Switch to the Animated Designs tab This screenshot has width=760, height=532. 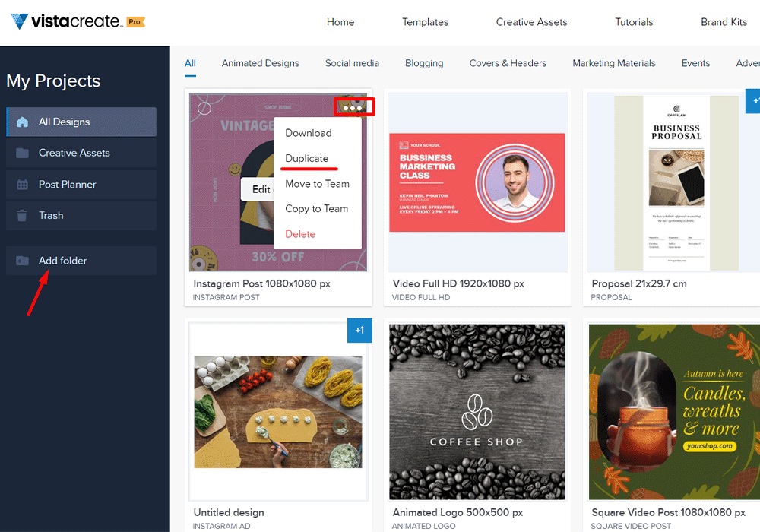(x=260, y=63)
